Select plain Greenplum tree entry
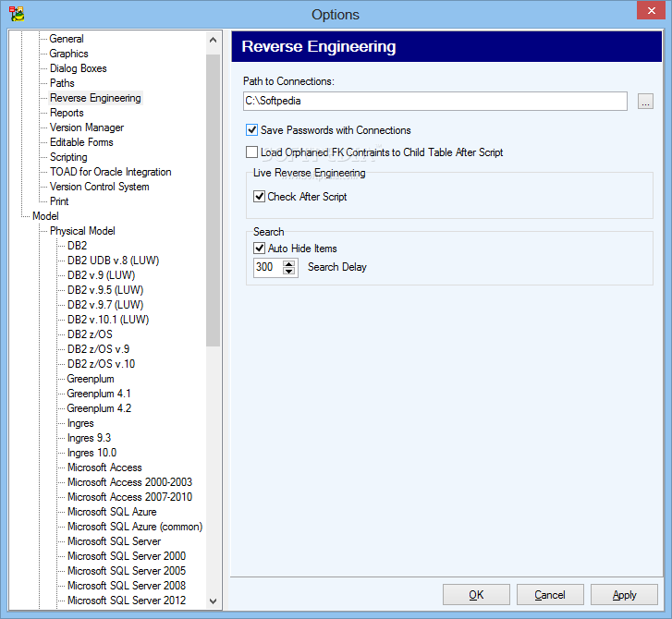 (91, 379)
